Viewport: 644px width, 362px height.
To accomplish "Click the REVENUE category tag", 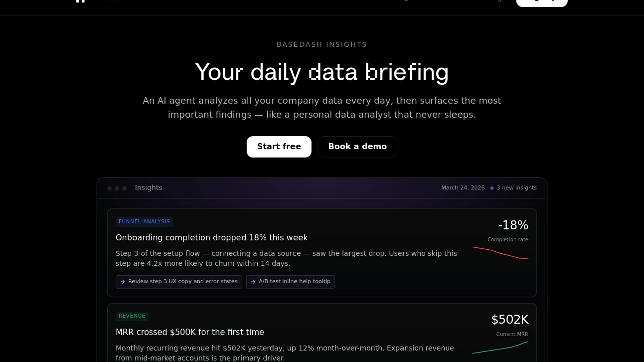I will tap(132, 316).
